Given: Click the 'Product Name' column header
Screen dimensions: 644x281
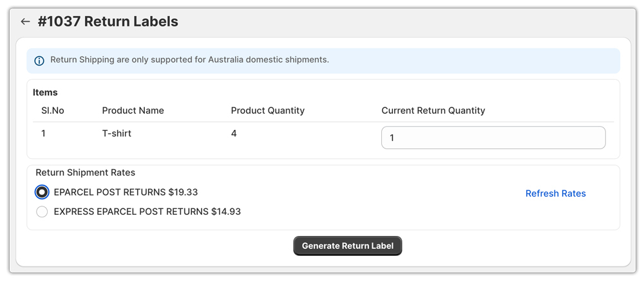Looking at the screenshot, I should 133,111.
